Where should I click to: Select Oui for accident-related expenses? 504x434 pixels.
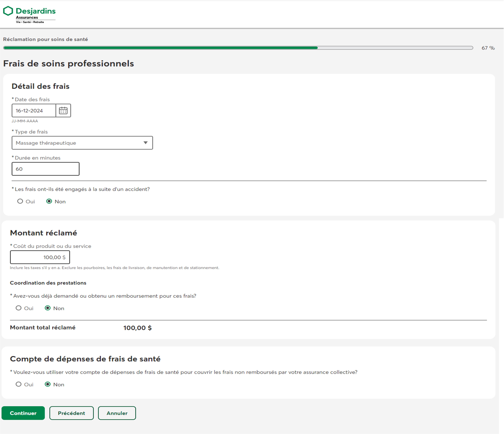point(20,201)
